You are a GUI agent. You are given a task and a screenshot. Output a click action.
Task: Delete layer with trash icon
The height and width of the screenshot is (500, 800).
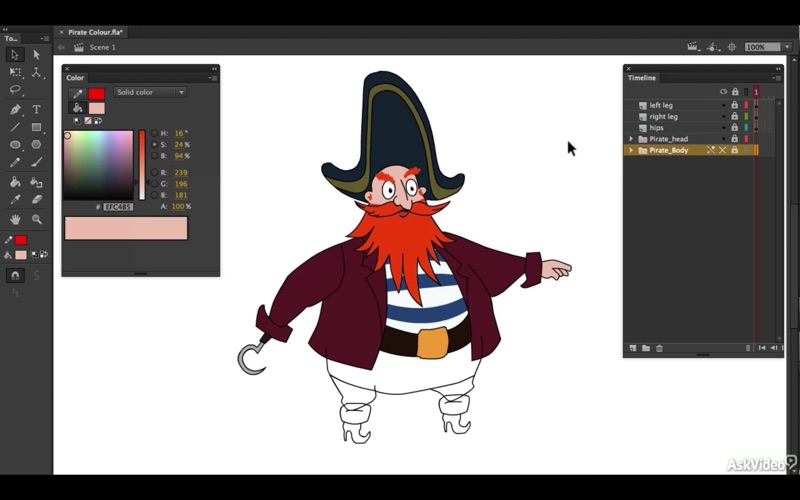click(x=659, y=348)
